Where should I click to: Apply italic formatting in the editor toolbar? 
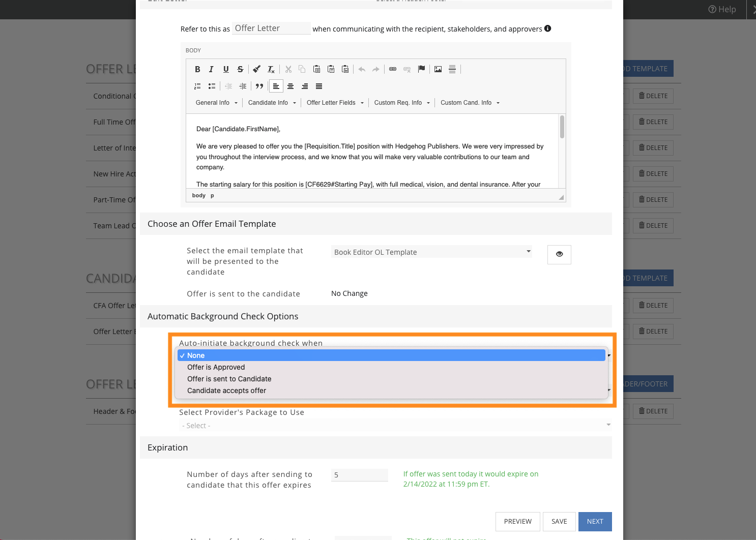pyautogui.click(x=211, y=69)
